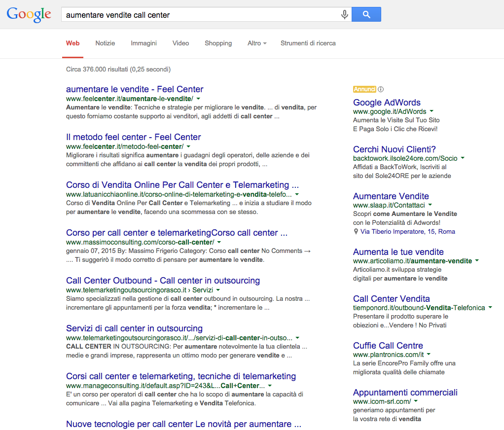Expand arrow next to telemarketingoutsourcingorasco.it › Servizi
Image resolution: width=504 pixels, height=430 pixels.
(218, 290)
